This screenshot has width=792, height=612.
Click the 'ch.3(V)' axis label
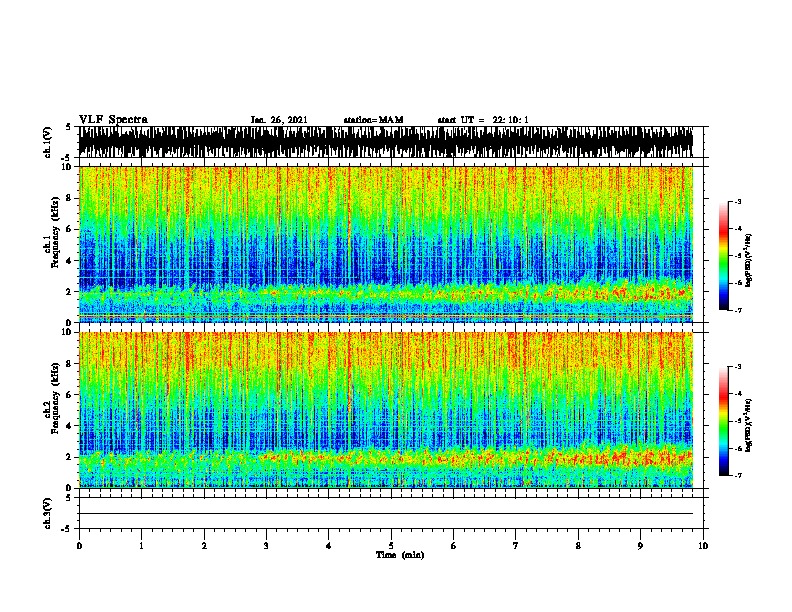(48, 514)
